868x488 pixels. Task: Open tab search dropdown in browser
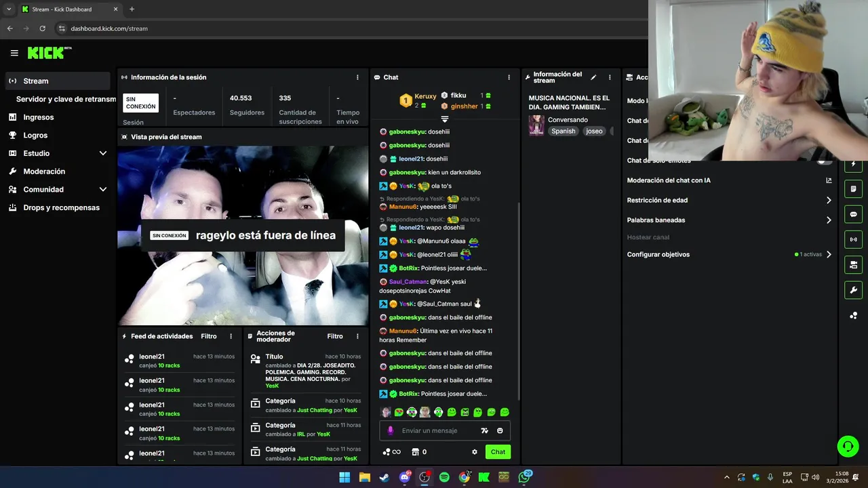coord(9,9)
